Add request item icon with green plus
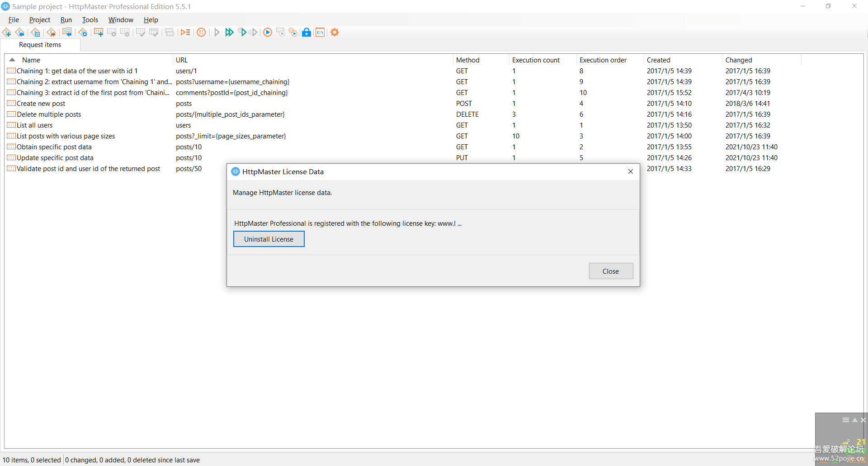 pos(99,33)
